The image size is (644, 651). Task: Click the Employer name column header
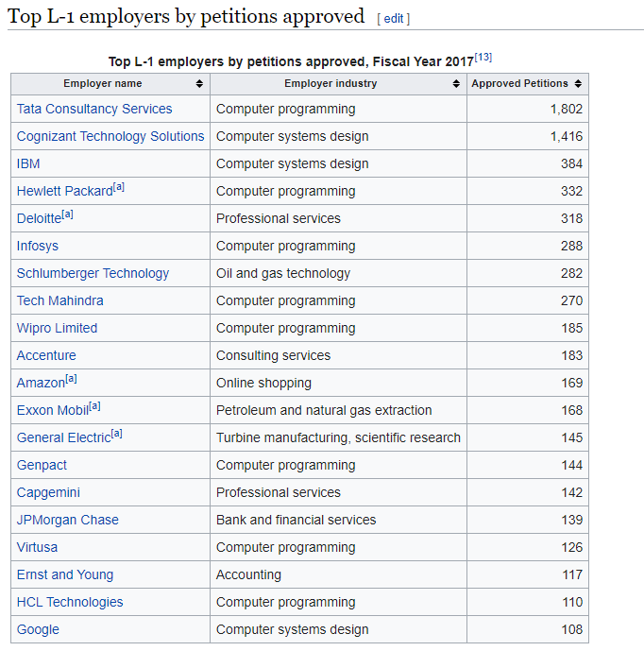pos(110,84)
